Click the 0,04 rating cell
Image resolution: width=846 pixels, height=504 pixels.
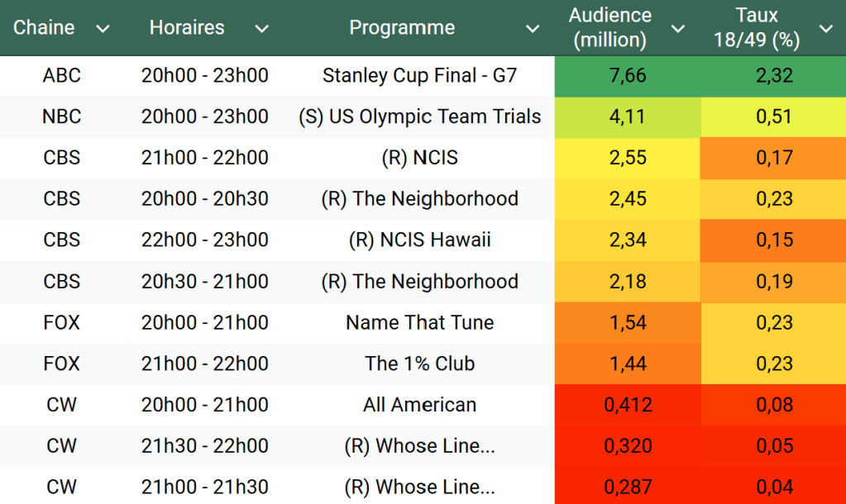click(x=774, y=487)
